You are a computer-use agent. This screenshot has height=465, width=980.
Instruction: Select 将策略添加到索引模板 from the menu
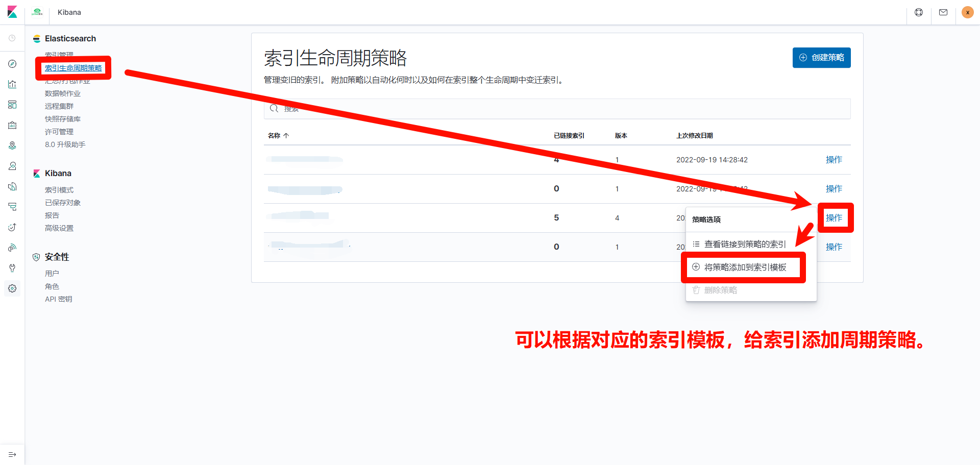(x=745, y=267)
